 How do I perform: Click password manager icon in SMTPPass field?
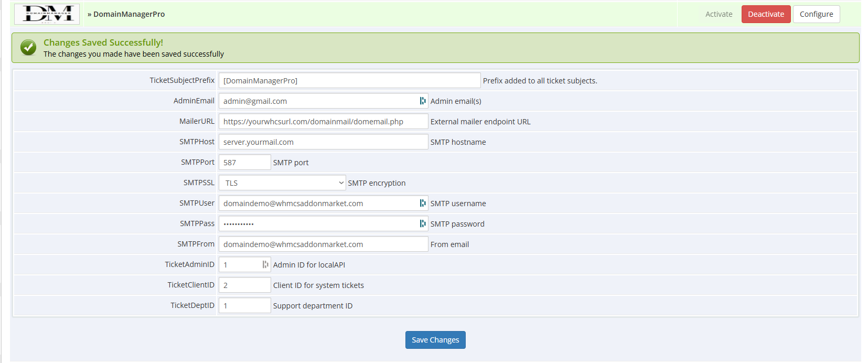(422, 223)
